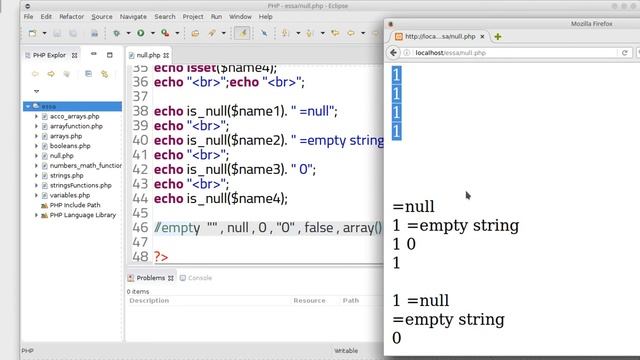Maximize the PHP Explorer panel
This screenshot has height=360, width=640.
pyautogui.click(x=109, y=55)
